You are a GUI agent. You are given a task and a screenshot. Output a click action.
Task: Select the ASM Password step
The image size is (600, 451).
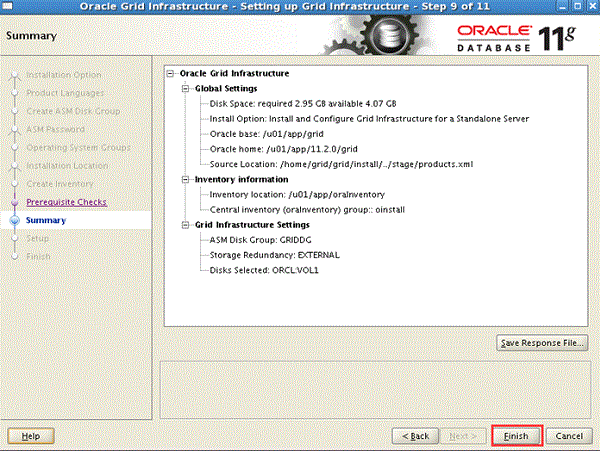pyautogui.click(x=55, y=129)
